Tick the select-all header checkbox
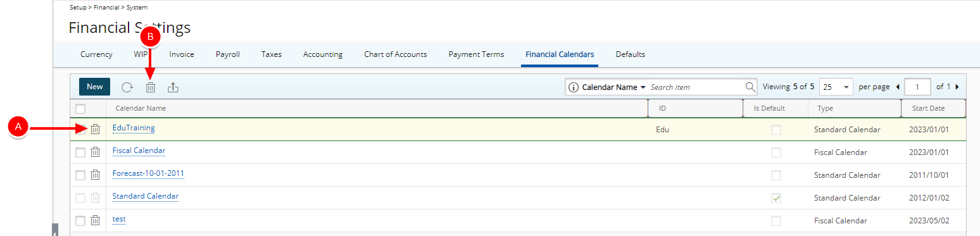 click(80, 109)
